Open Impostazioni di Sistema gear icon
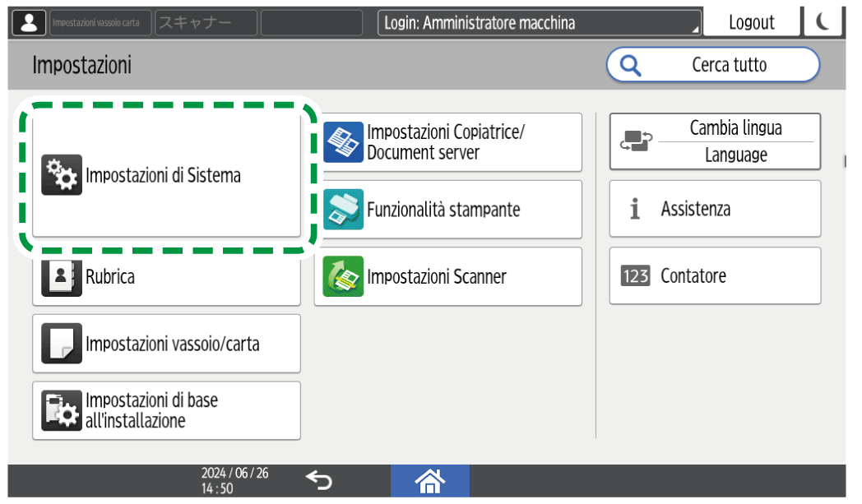 [62, 175]
